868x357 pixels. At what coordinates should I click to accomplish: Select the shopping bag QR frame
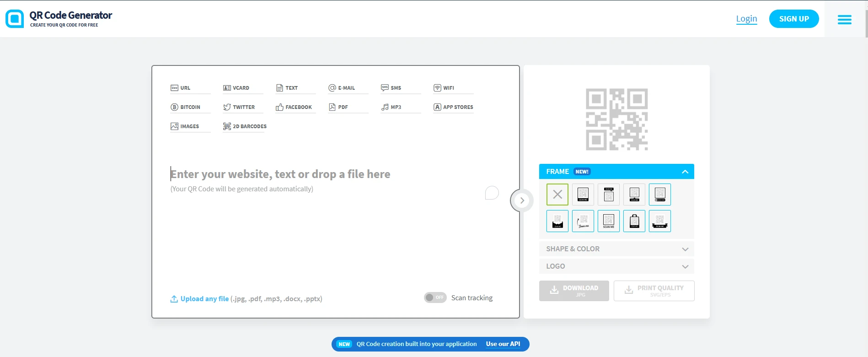[x=634, y=221]
